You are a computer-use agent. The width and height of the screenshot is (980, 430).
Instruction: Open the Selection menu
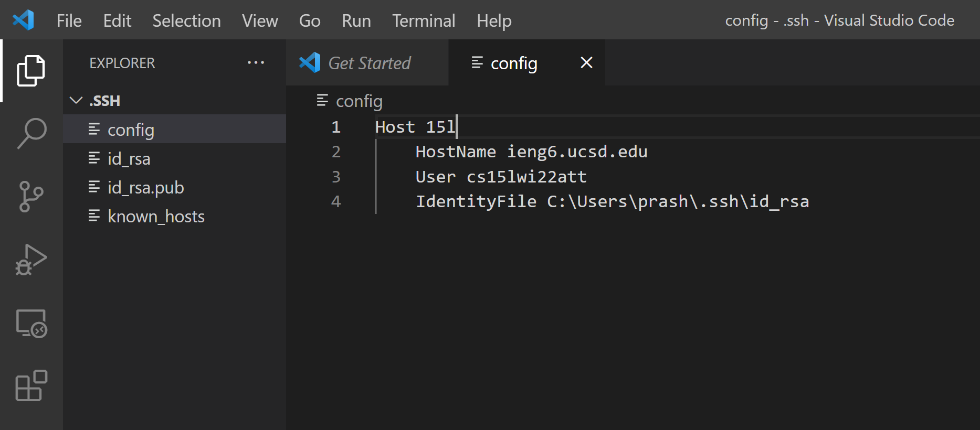(187, 20)
